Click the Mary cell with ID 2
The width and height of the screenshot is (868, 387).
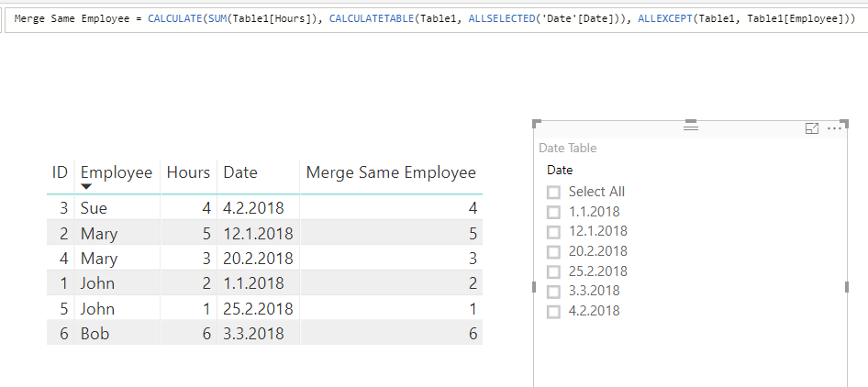[99, 234]
